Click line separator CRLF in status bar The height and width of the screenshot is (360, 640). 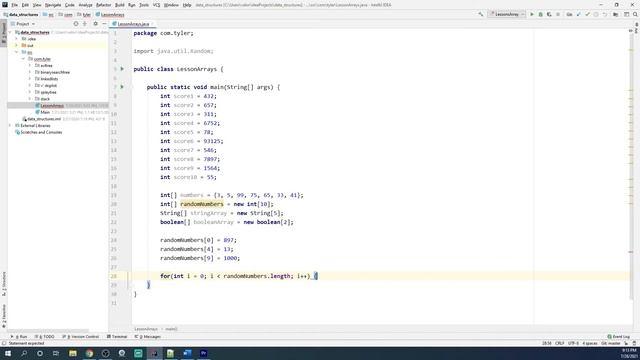click(560, 343)
